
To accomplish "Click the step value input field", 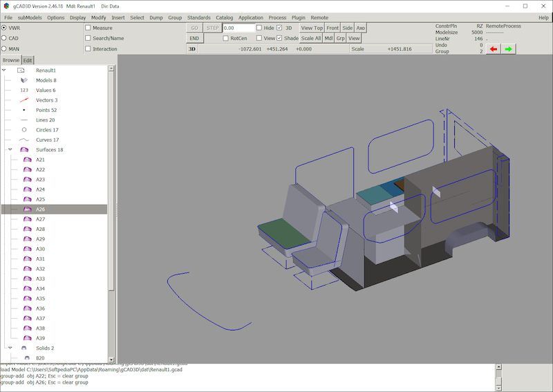I will point(238,28).
